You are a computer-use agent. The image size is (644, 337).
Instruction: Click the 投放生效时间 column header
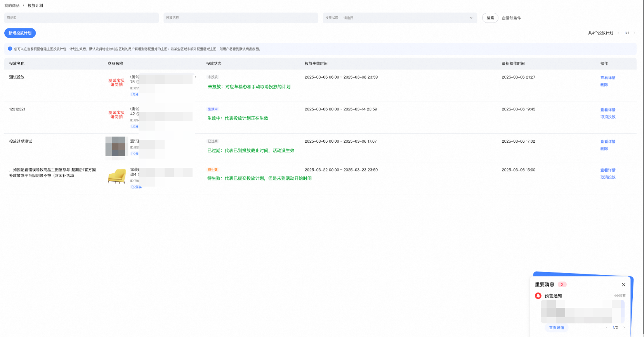(x=316, y=63)
